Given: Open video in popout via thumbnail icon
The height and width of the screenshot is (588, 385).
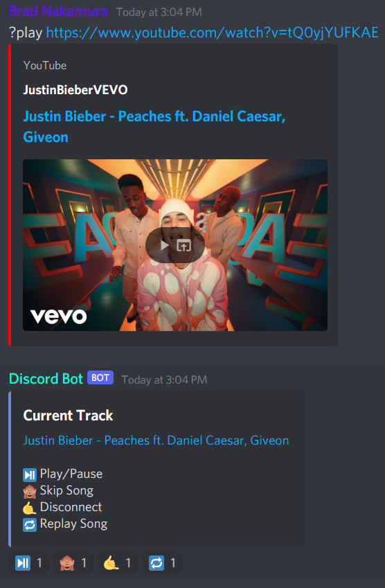Looking at the screenshot, I should pos(183,246).
